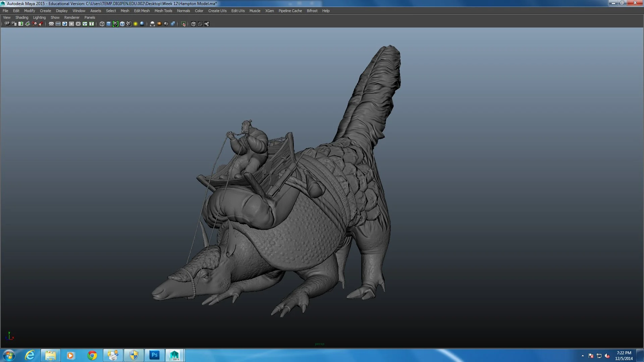The width and height of the screenshot is (644, 362).
Task: Click the taskbar clock and date
Action: click(624, 356)
